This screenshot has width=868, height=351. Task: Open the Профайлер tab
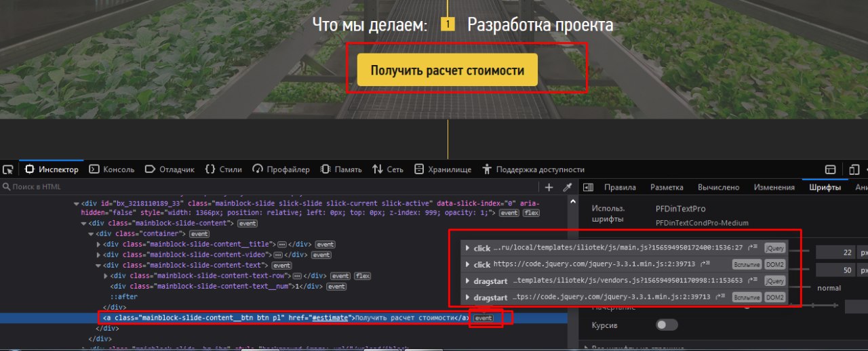pos(281,169)
